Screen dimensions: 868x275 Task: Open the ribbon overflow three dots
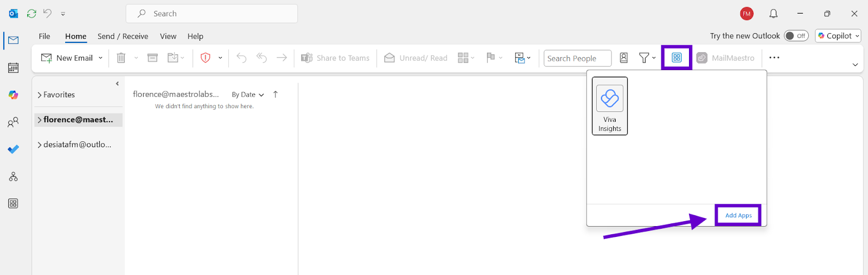coord(774,58)
